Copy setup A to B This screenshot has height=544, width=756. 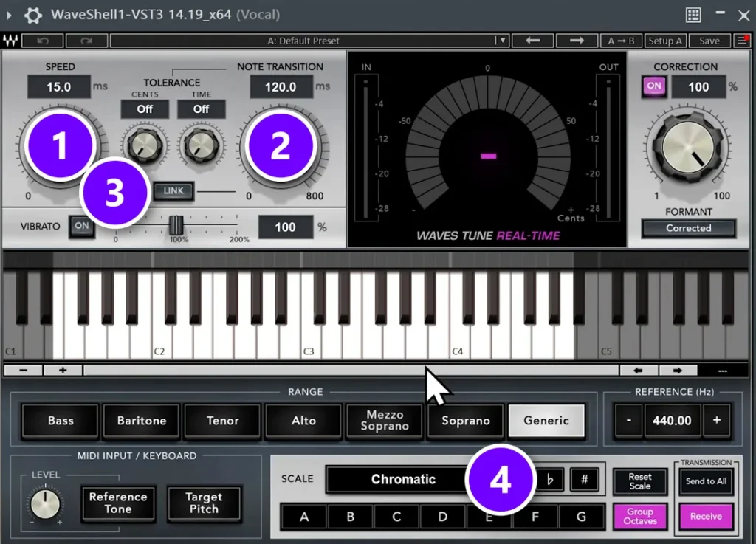tap(621, 41)
